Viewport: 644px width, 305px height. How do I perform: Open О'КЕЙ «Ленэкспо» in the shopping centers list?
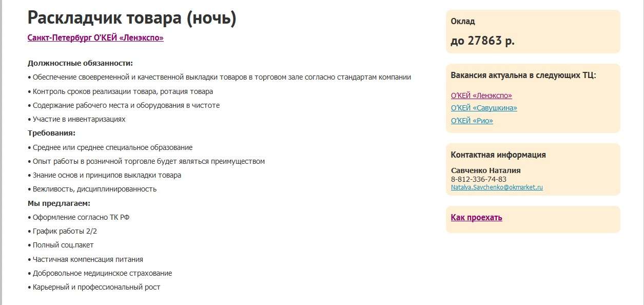tap(481, 96)
